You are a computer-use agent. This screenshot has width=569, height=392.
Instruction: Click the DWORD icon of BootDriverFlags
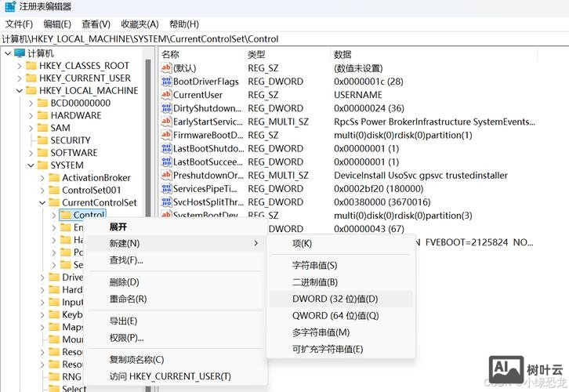(x=166, y=82)
